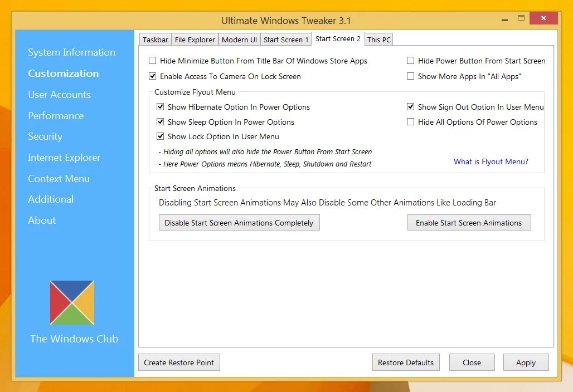Screen dimensions: 573x392
Task: Click the note Here Power Options means Hibernate
Action: coord(265,164)
